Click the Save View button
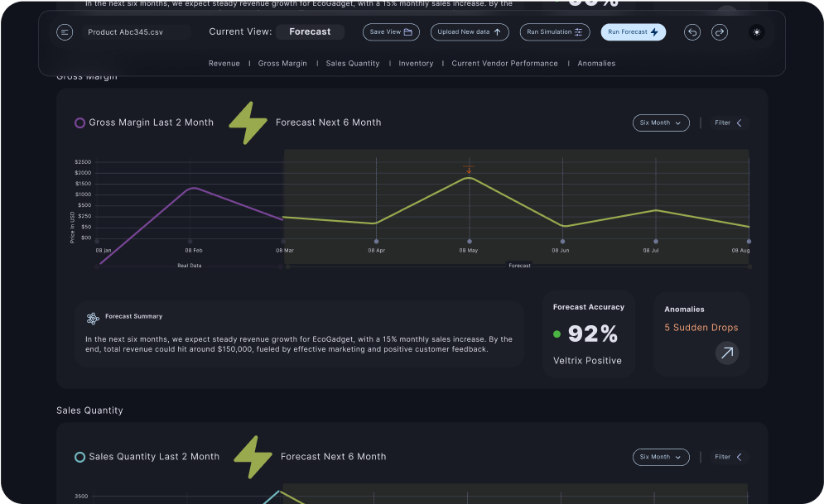This screenshot has height=504, width=824. (x=391, y=32)
